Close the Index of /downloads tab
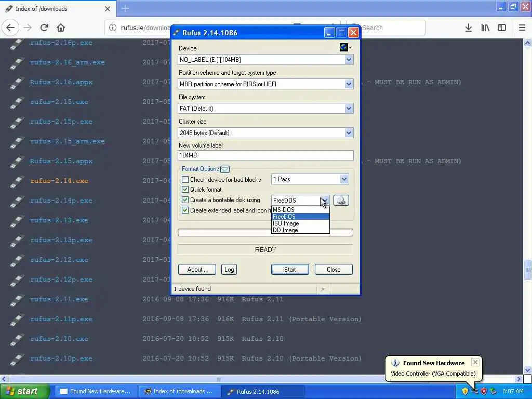This screenshot has height=399, width=532. coord(108,9)
